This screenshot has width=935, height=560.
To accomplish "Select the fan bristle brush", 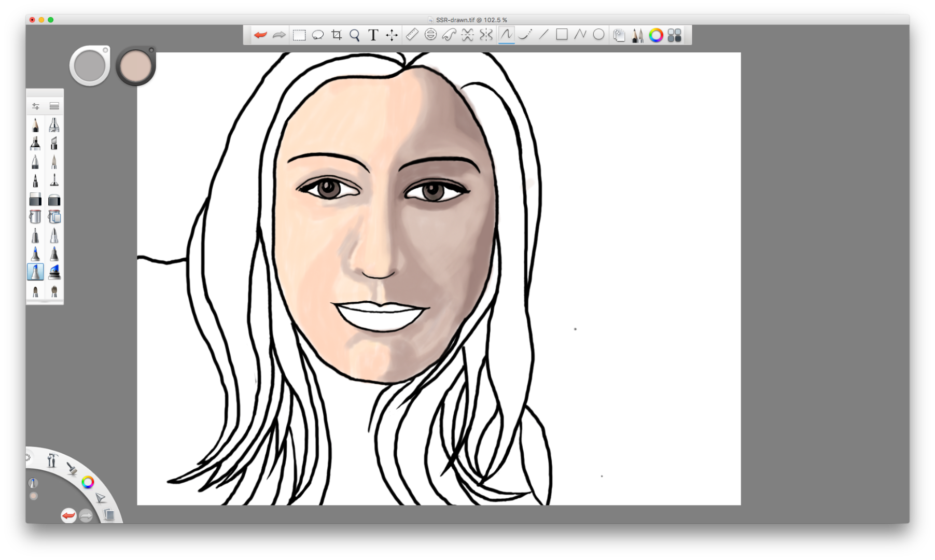I will pos(54,291).
